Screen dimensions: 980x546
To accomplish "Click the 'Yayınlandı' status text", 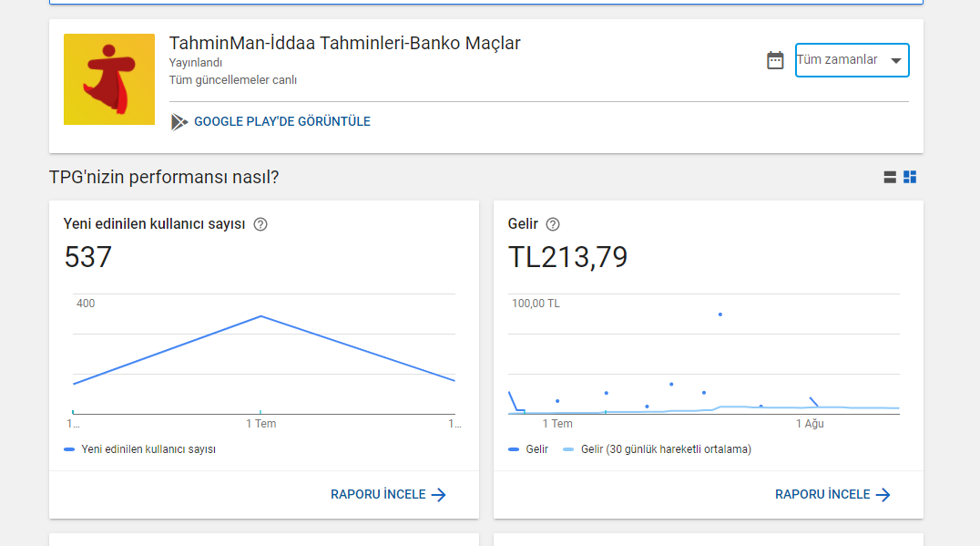I will point(196,63).
